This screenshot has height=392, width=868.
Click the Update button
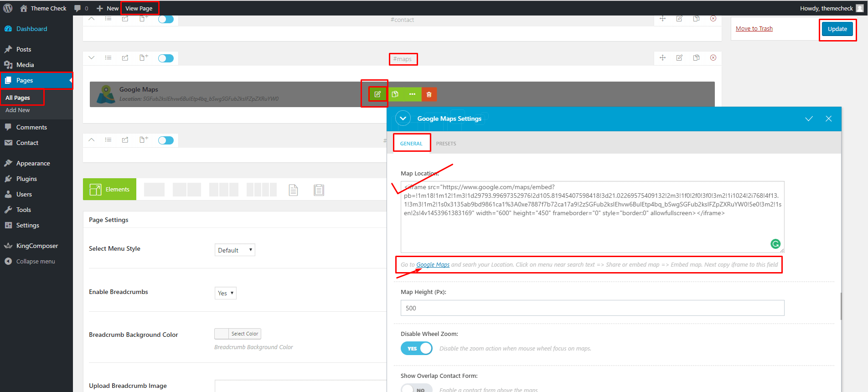837,29
